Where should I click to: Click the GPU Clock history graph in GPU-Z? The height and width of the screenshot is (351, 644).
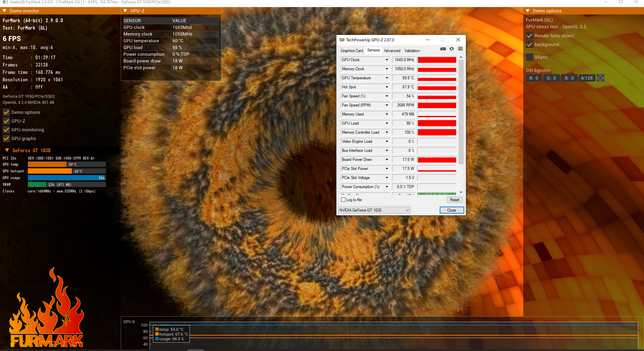pyautogui.click(x=437, y=60)
